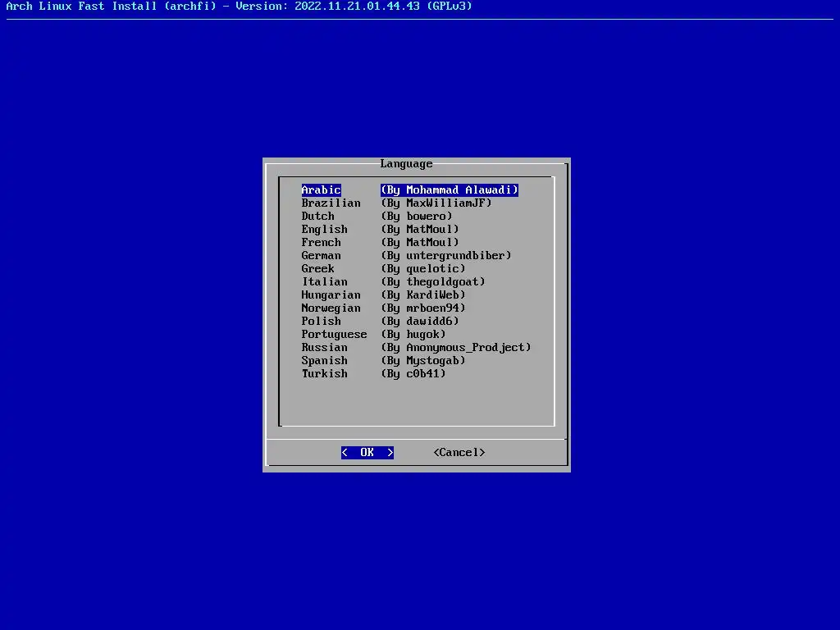
Task: Click the "(By hugok)" credit text
Action: point(413,335)
